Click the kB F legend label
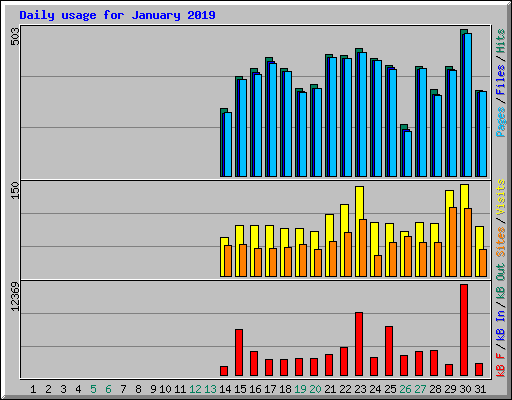The width and height of the screenshot is (512, 400). (x=501, y=364)
